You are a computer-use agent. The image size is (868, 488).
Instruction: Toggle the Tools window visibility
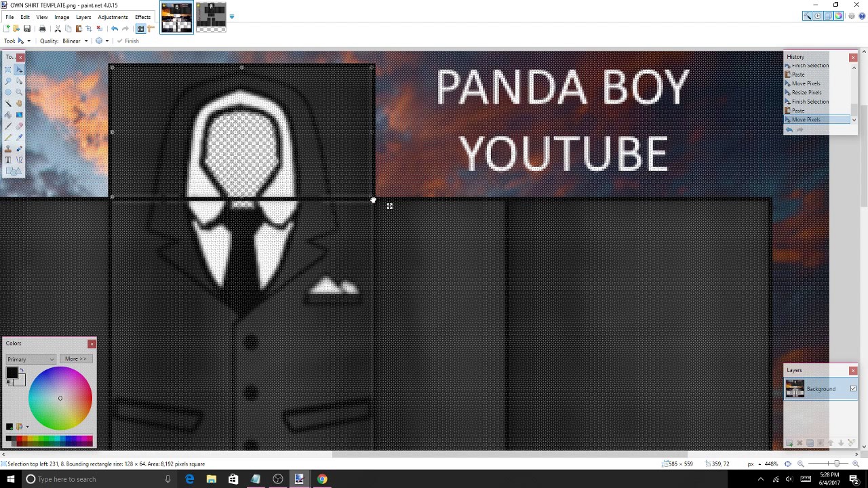coord(807,16)
